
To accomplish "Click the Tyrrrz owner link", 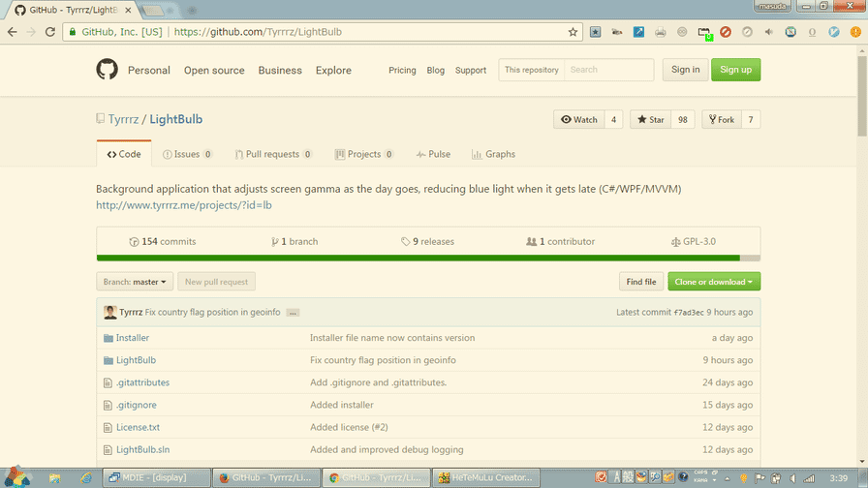I will pos(123,119).
